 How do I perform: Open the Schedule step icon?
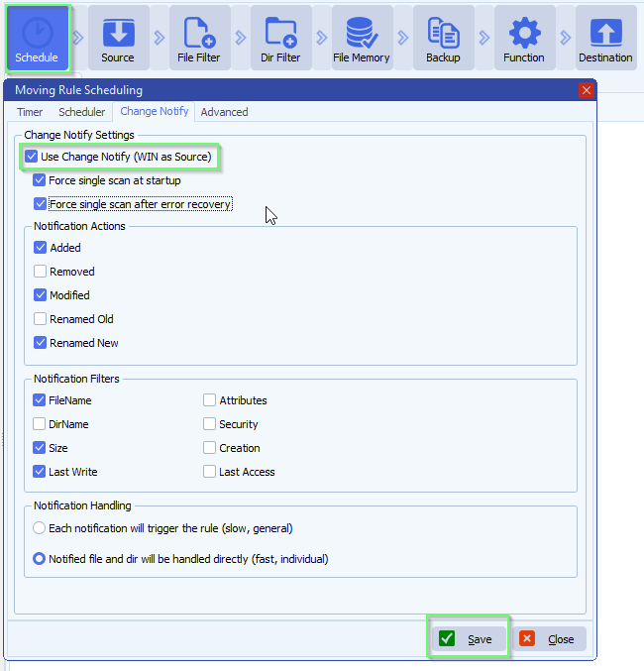point(38,38)
